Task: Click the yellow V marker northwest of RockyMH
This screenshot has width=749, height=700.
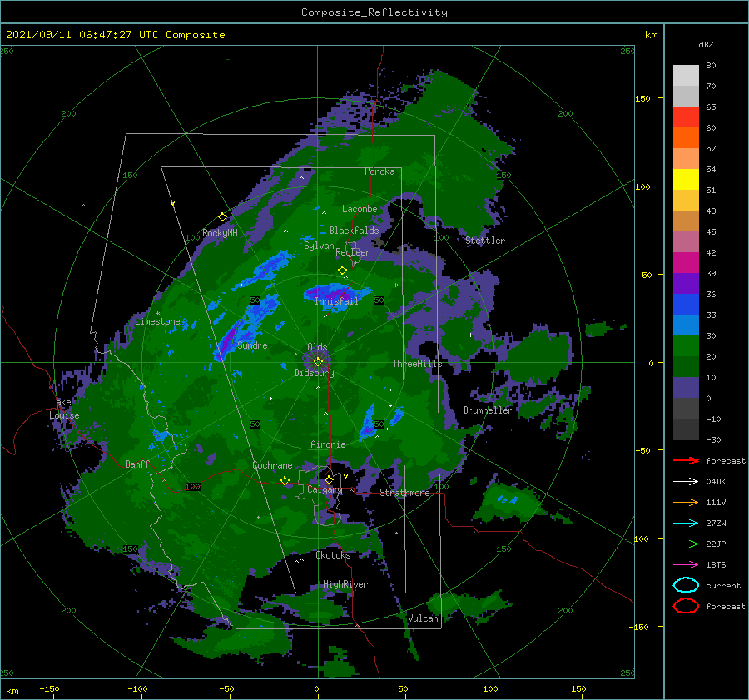Action: (x=173, y=203)
